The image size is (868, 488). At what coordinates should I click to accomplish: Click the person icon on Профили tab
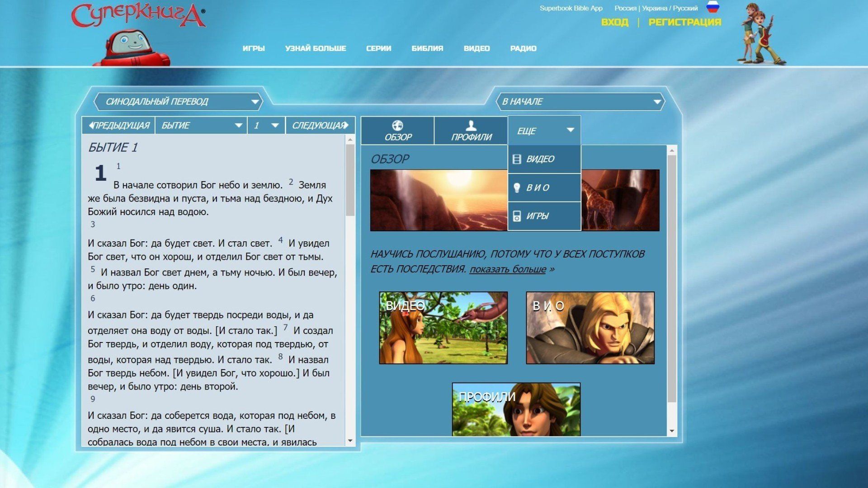point(471,125)
